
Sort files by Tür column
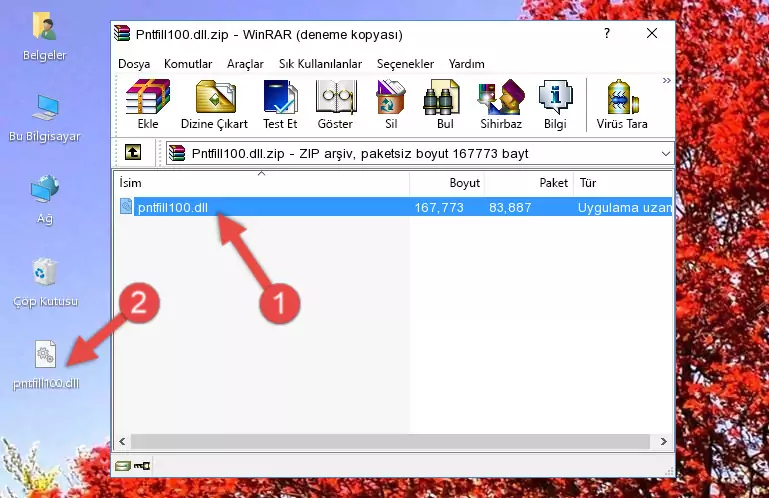pyautogui.click(x=623, y=183)
